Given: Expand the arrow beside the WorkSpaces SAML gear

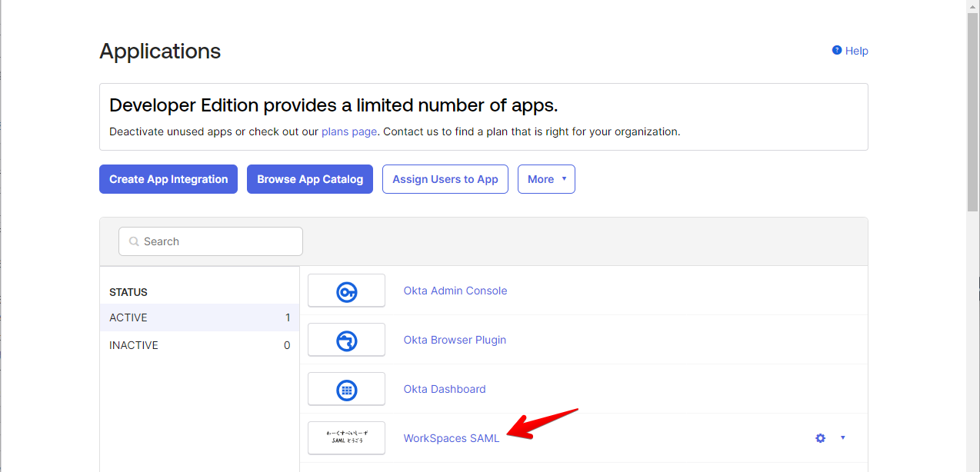Looking at the screenshot, I should (842, 438).
